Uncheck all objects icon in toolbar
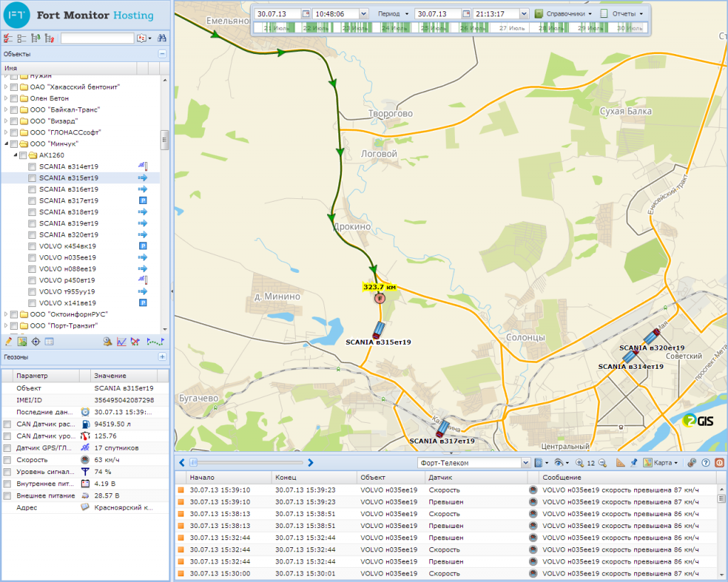This screenshot has height=582, width=728. point(21,38)
